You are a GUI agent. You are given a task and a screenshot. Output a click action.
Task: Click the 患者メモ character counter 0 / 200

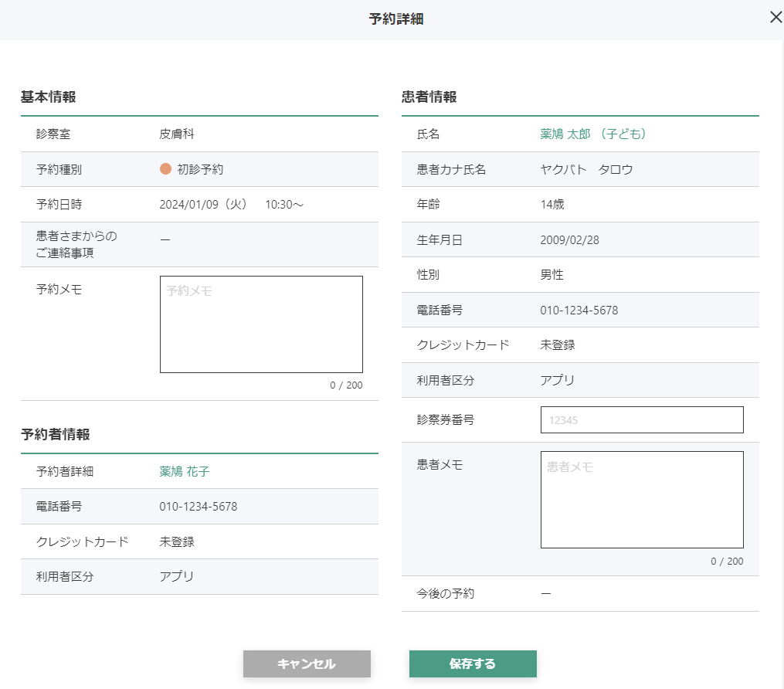point(727,561)
